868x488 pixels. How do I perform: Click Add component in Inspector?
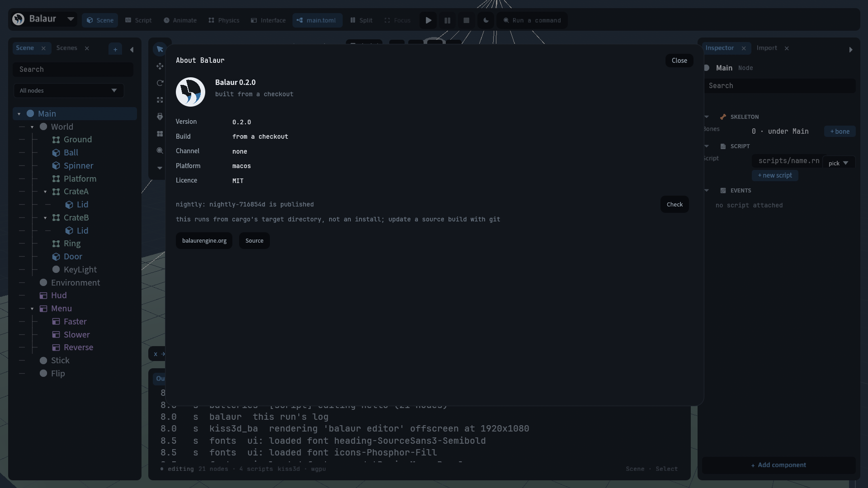tap(778, 465)
